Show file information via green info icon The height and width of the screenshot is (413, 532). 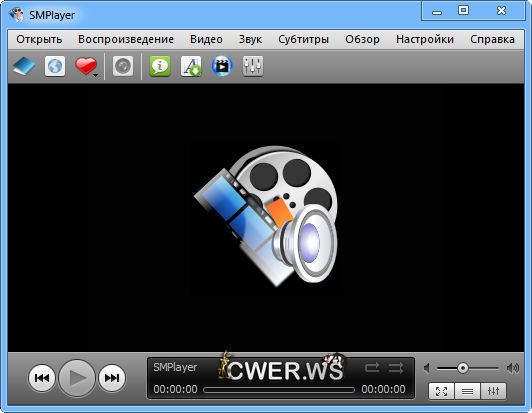tap(160, 66)
